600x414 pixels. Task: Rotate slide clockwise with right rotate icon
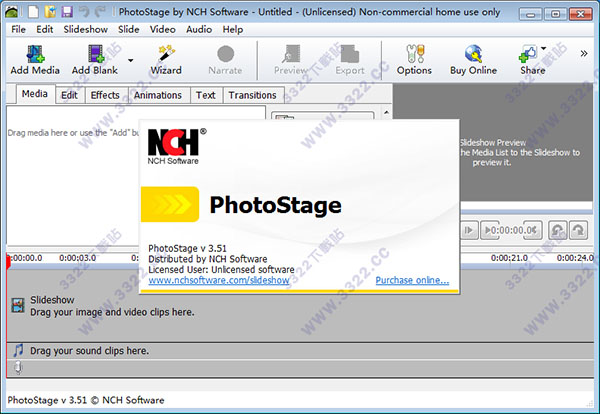pos(578,230)
